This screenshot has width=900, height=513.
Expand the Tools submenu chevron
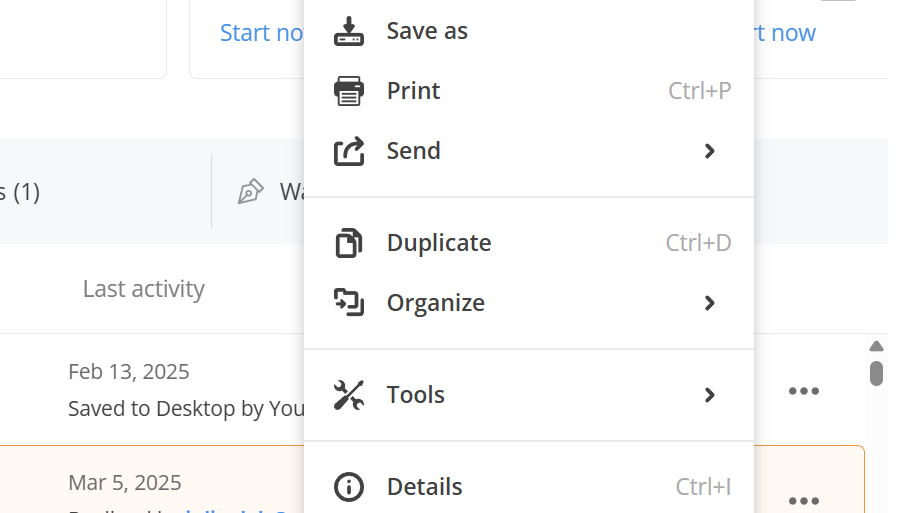point(709,395)
